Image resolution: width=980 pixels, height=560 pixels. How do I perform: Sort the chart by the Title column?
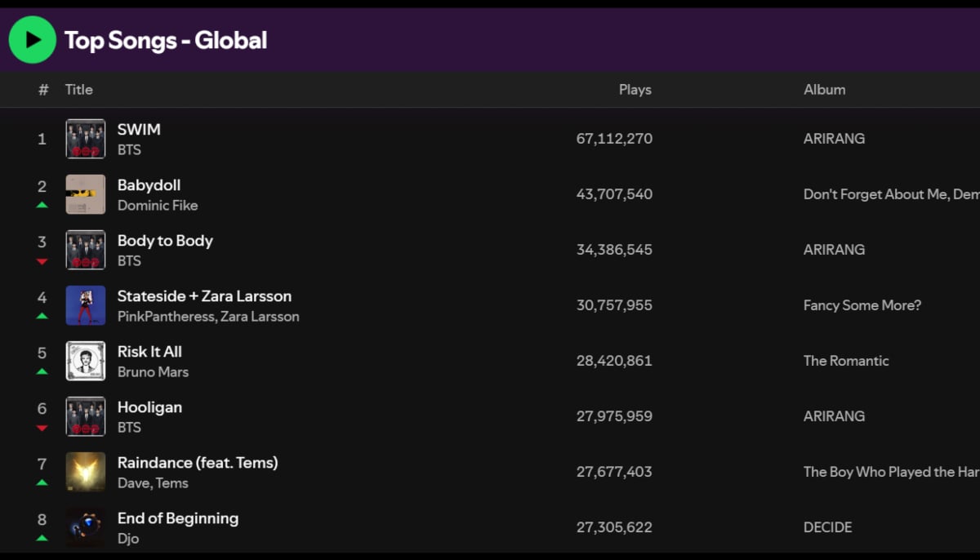(x=78, y=90)
